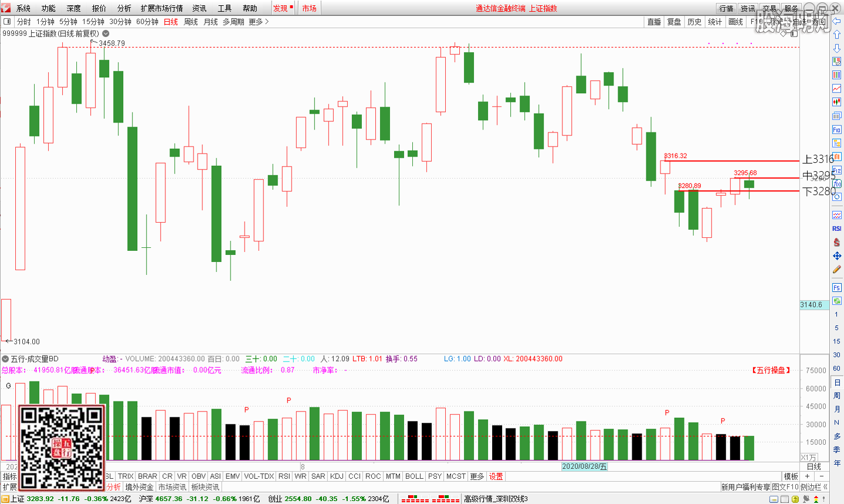Click the left arrow back icon in sidebar
The image size is (844, 504).
tap(837, 21)
